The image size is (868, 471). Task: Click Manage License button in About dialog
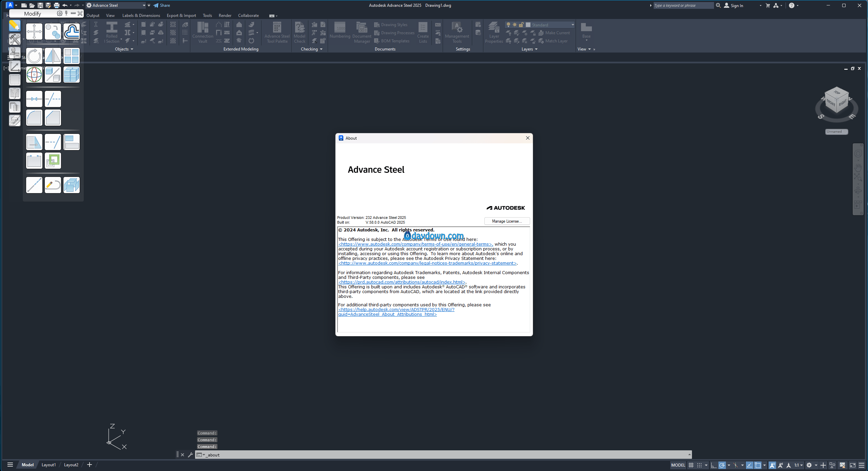coord(507,221)
